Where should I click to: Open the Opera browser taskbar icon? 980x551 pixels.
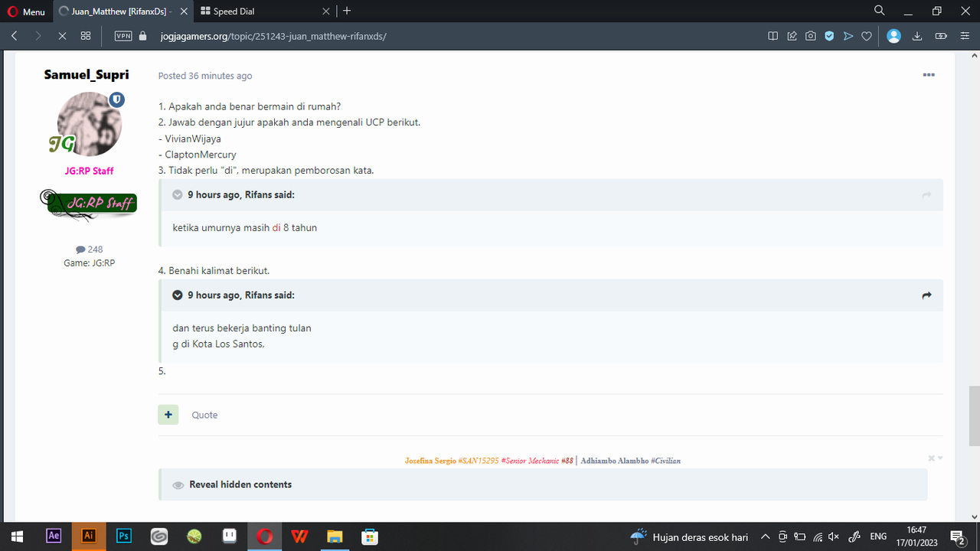(x=265, y=536)
